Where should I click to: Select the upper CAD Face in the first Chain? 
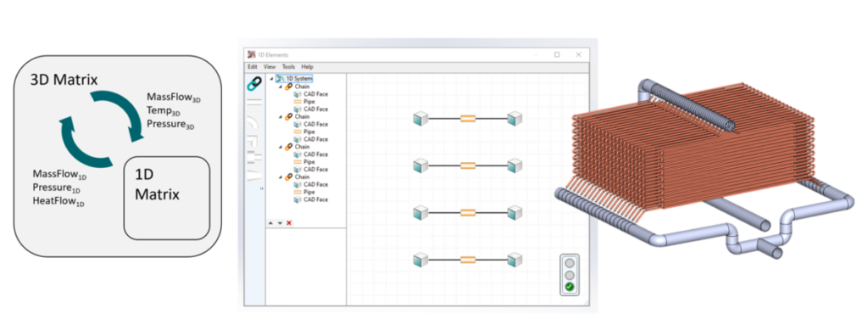[x=310, y=94]
